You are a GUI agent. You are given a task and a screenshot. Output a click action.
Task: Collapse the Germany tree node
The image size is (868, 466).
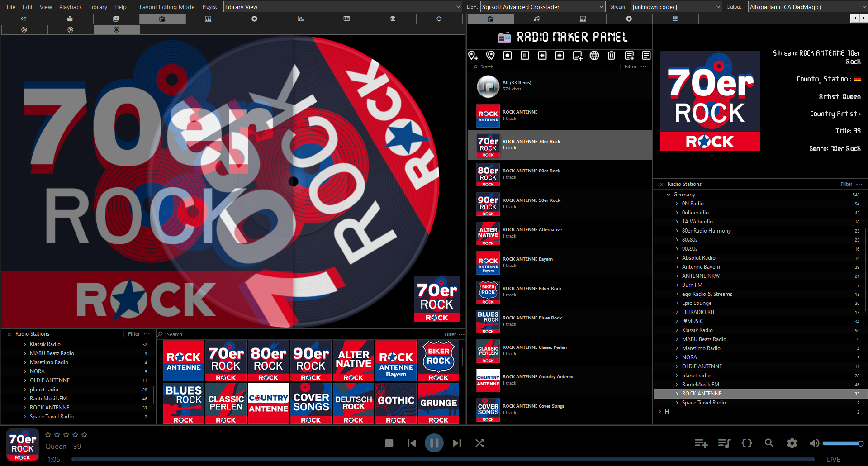tap(669, 195)
